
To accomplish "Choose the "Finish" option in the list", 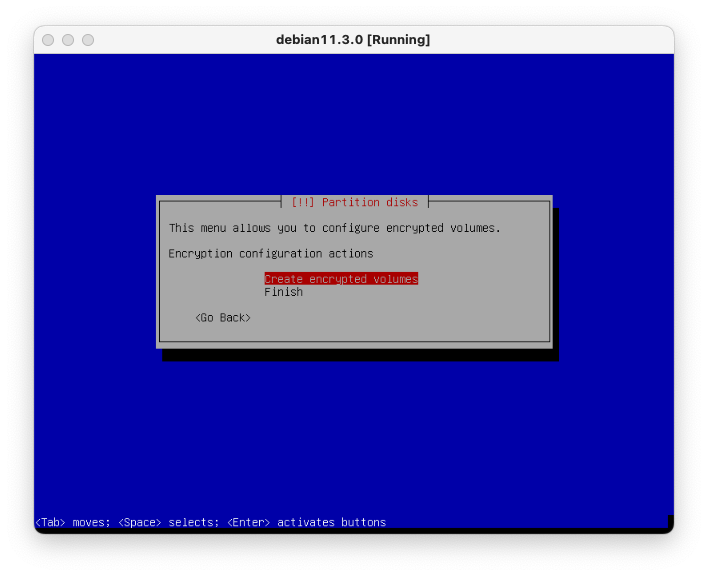I will click(x=283, y=292).
